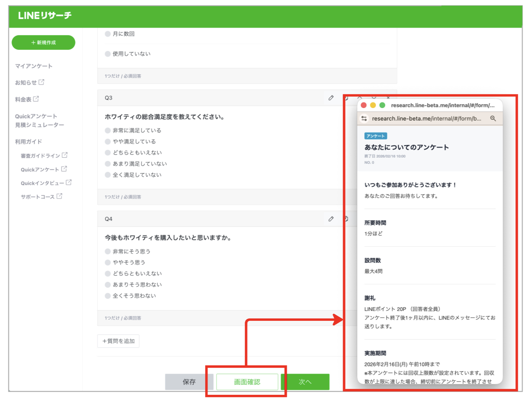Viewport: 532px width, 402px height.
Task: Click preview title あなたについてのアンケート
Action: (x=407, y=147)
